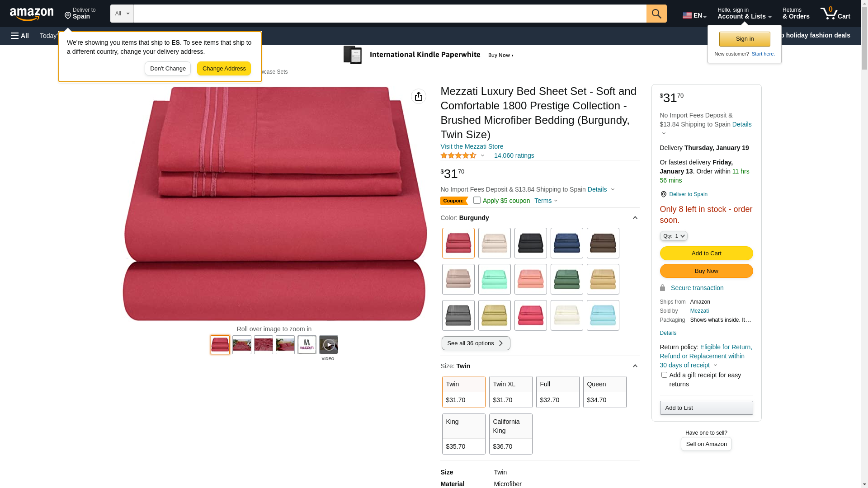Image resolution: width=868 pixels, height=488 pixels.
Task: Open Account & Lists menu
Action: [x=744, y=14]
